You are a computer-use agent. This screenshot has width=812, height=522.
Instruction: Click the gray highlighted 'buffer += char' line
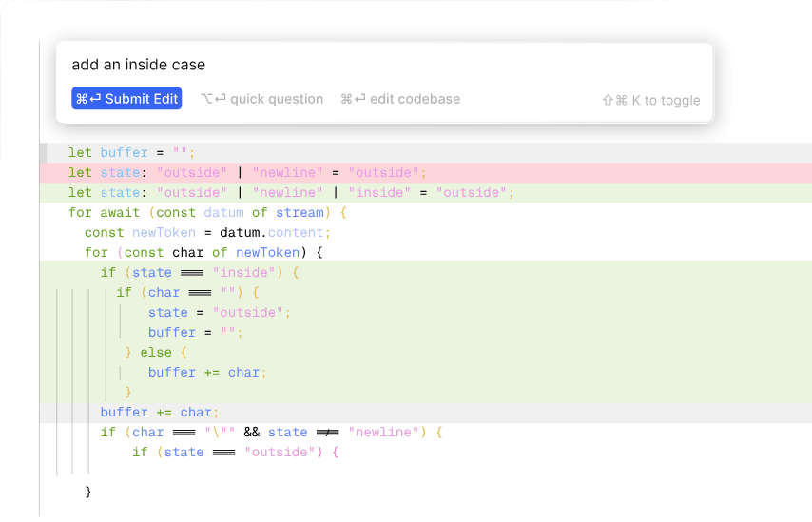pos(160,412)
